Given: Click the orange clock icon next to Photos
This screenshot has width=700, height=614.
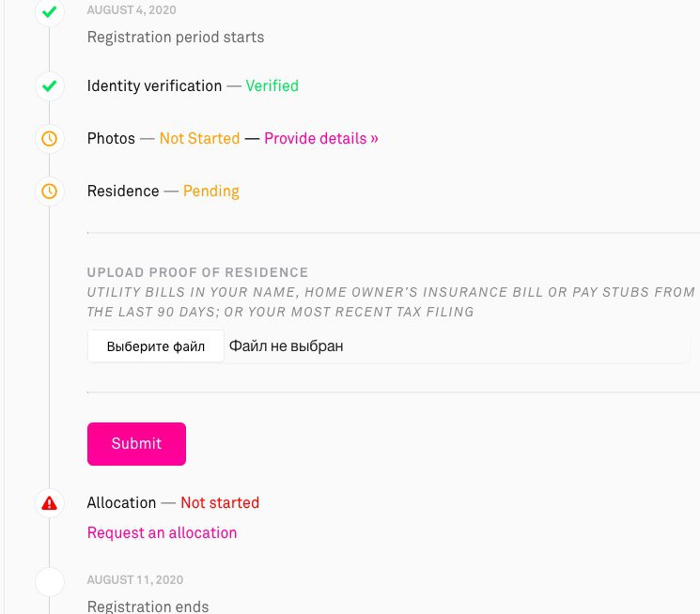Looking at the screenshot, I should (x=49, y=138).
